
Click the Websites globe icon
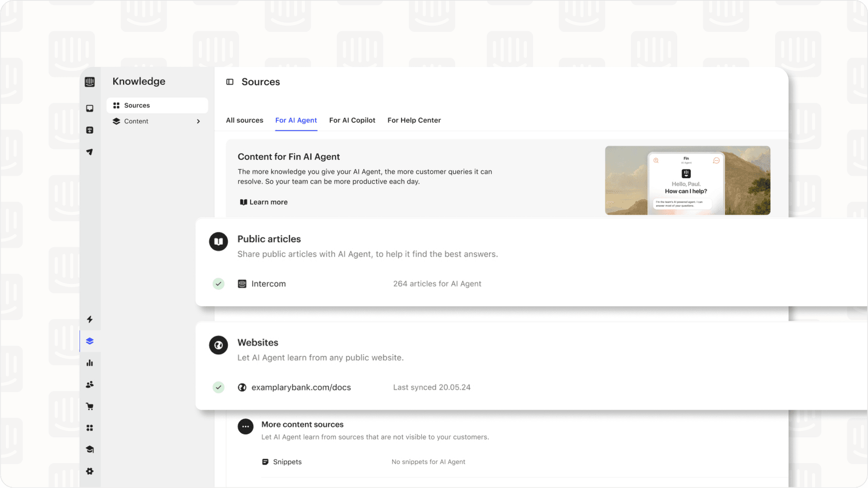coord(219,345)
